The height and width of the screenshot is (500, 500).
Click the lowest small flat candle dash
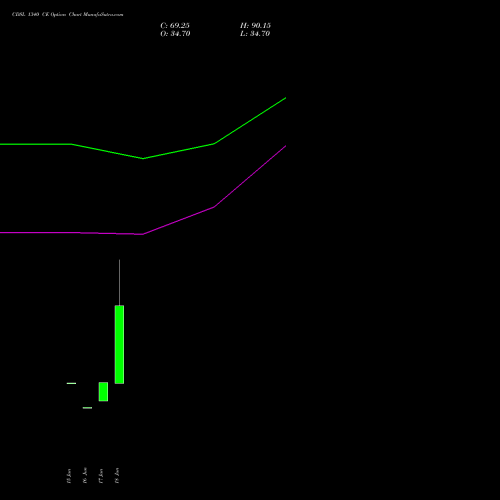tap(87, 408)
